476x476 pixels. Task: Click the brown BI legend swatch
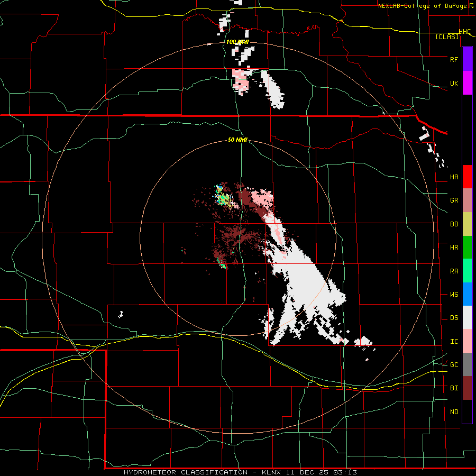(x=467, y=388)
